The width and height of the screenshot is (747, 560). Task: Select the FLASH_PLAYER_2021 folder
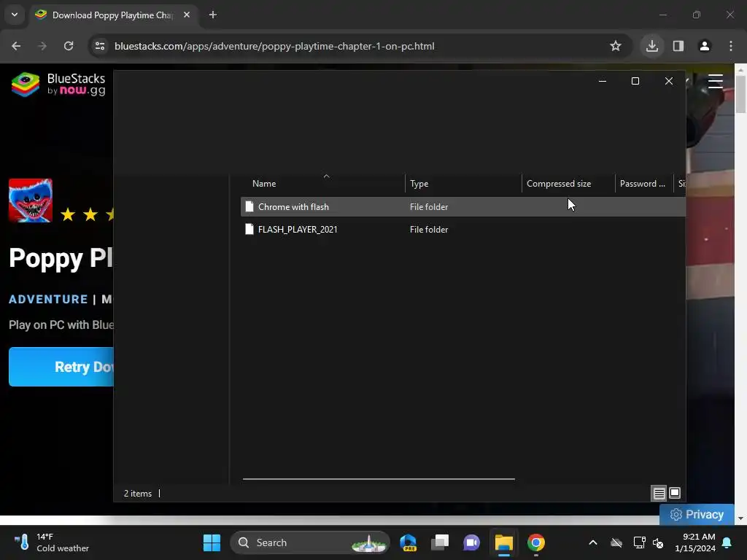point(463,230)
